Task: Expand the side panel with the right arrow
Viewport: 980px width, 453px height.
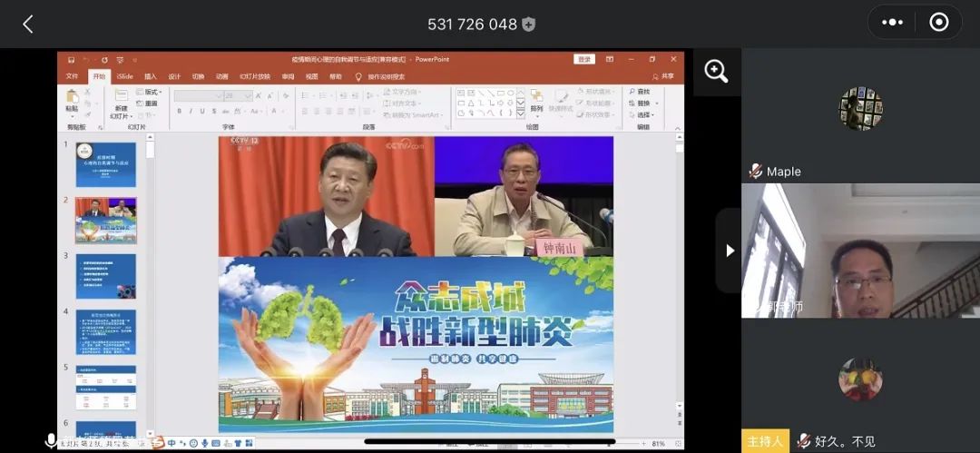Action: [730, 251]
